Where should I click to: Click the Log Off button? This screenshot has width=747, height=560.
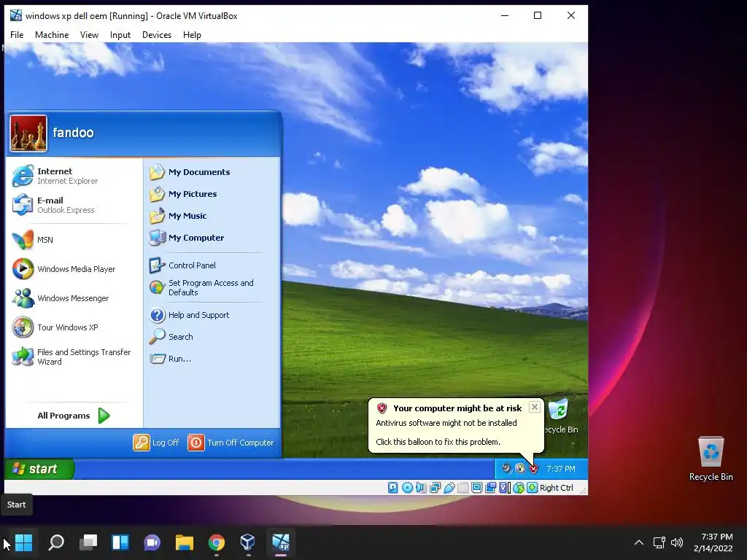tap(156, 443)
